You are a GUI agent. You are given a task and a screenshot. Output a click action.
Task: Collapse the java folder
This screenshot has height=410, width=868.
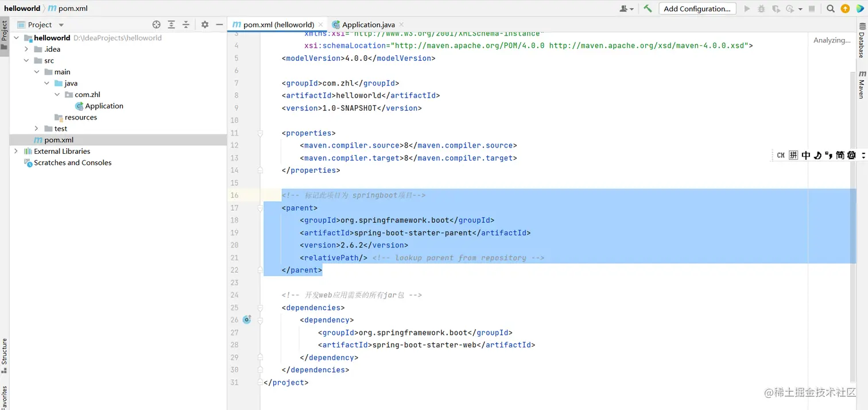point(47,83)
